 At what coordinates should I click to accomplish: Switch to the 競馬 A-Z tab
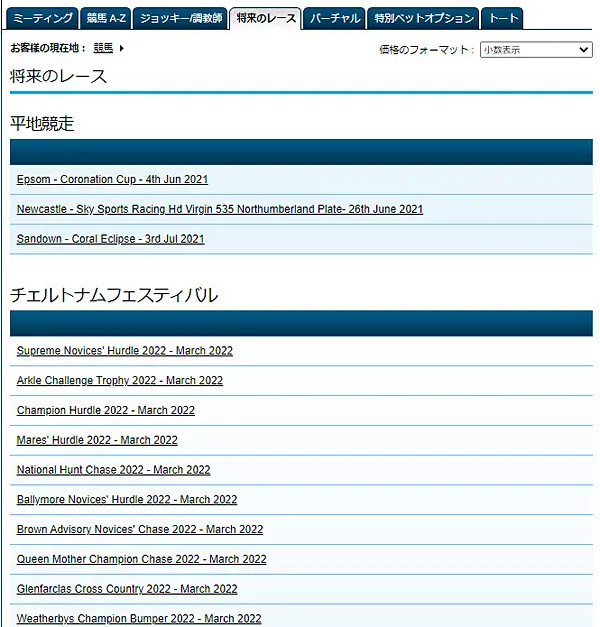(105, 18)
